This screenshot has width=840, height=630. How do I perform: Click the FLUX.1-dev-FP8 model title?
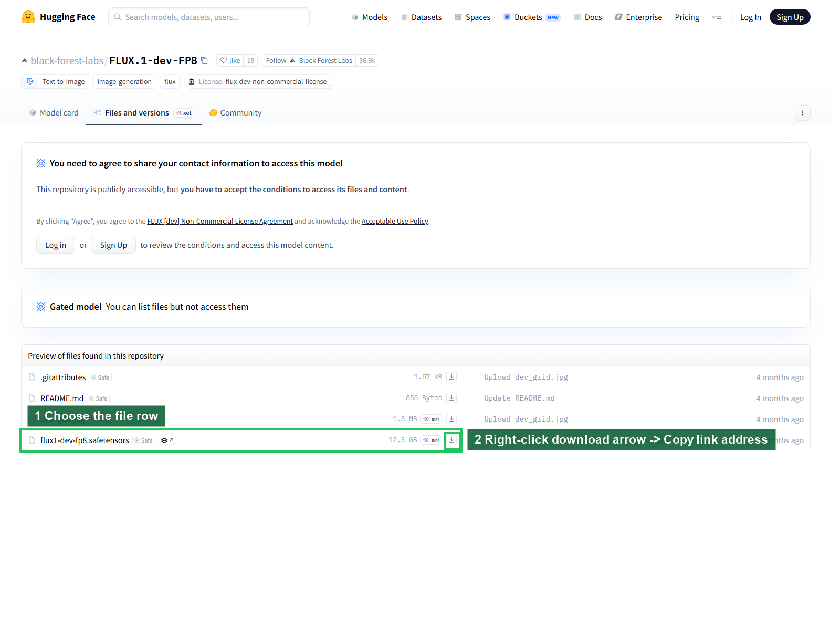pos(153,61)
